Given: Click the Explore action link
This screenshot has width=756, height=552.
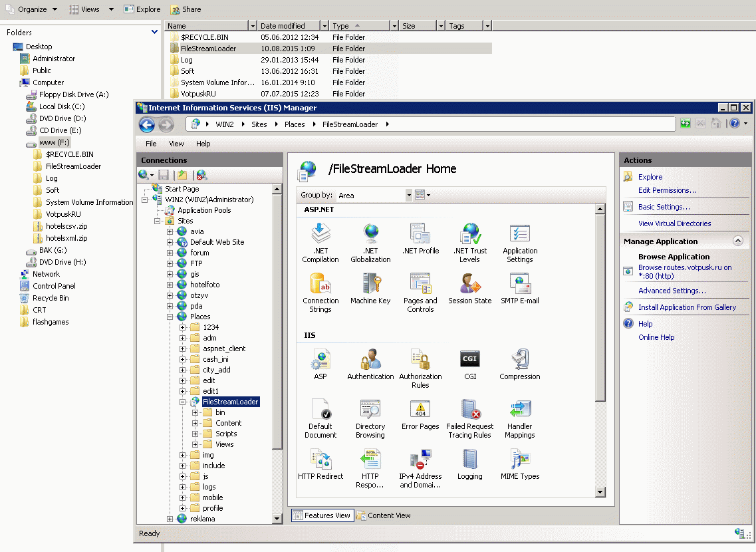Looking at the screenshot, I should click(x=650, y=177).
